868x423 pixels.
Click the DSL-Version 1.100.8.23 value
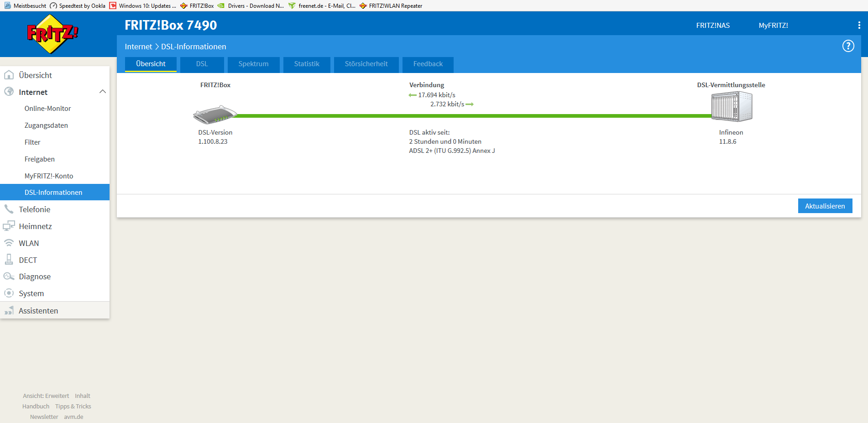pos(213,141)
